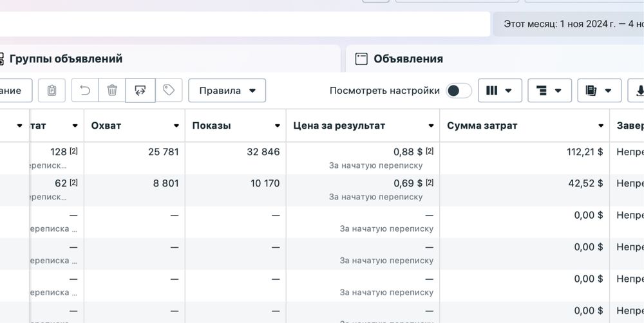Open the reports dropdown button
644x323 pixels.
(x=599, y=90)
